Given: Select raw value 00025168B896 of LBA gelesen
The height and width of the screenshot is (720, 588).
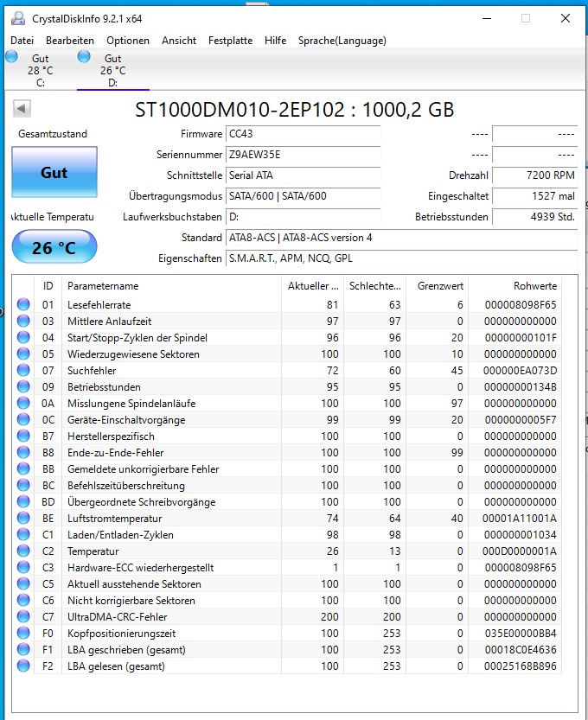Looking at the screenshot, I should coord(521,666).
